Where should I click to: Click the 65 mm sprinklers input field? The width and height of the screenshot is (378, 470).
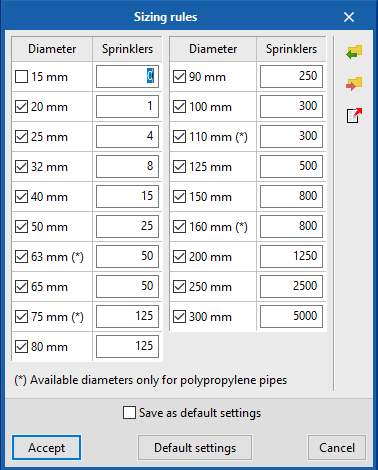coord(127,286)
